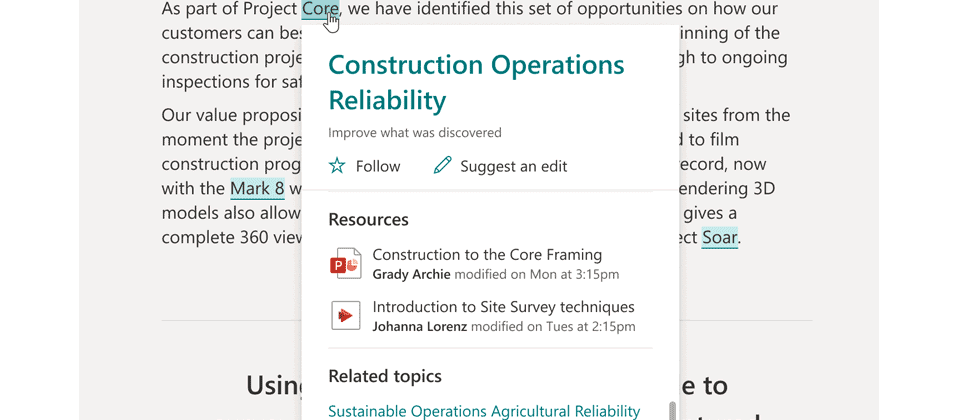Viewport: 960px width, 420px height.
Task: Open the PowerPoint file icon under Resources
Action: pos(346,264)
